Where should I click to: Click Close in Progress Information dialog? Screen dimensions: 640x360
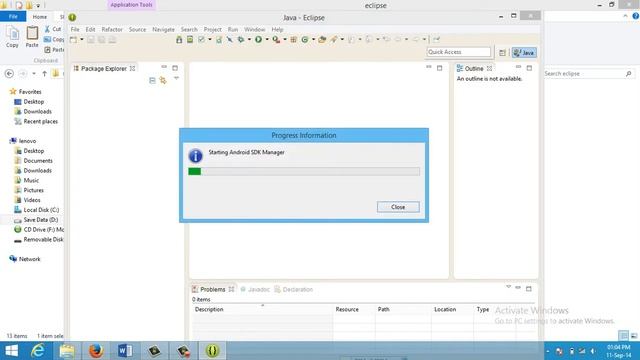click(x=398, y=207)
